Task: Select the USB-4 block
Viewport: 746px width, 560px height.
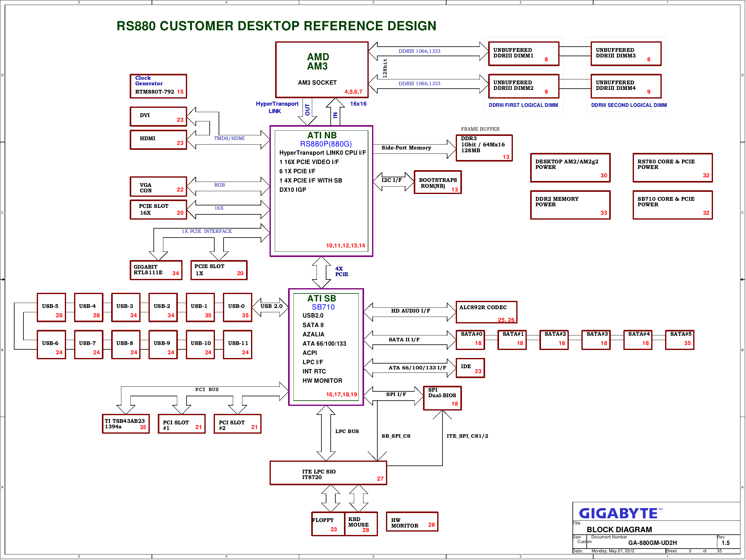Action: [x=89, y=308]
